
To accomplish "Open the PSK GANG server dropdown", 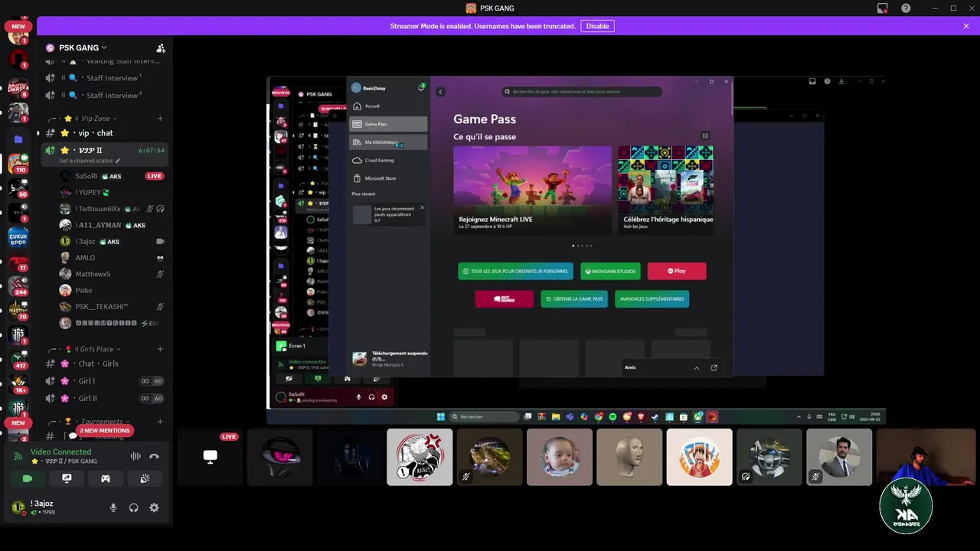I will pos(84,47).
